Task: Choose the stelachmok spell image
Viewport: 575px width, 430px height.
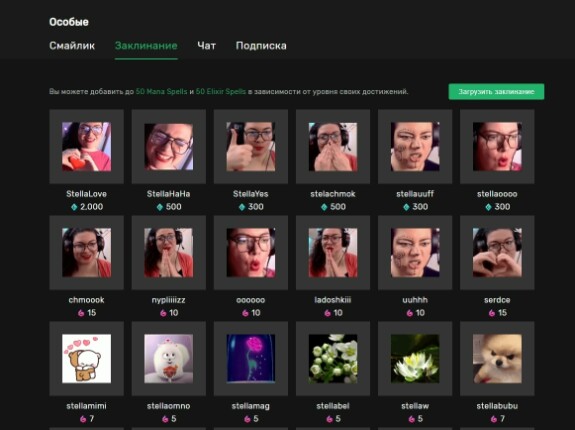Action: point(333,147)
